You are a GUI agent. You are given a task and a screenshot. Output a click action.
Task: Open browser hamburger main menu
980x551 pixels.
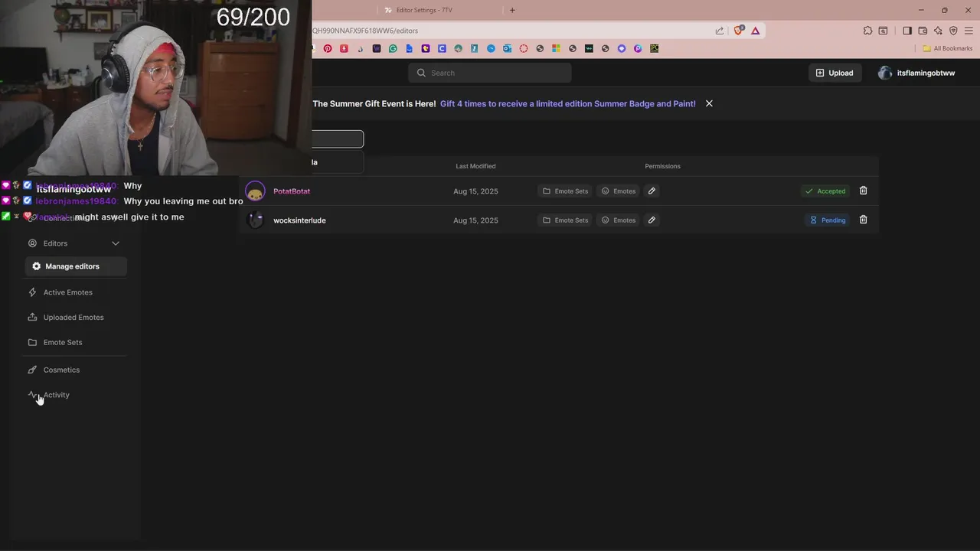click(x=969, y=31)
